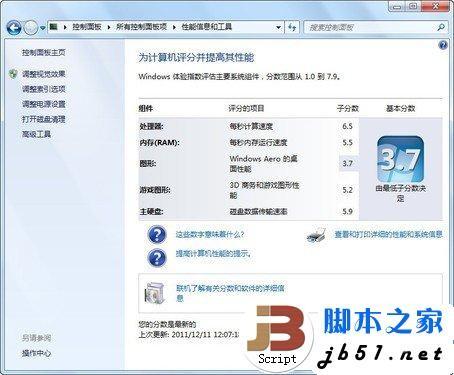The width and height of the screenshot is (454, 375).
Task: Open 调整索引选项 link
Action: [x=44, y=89]
